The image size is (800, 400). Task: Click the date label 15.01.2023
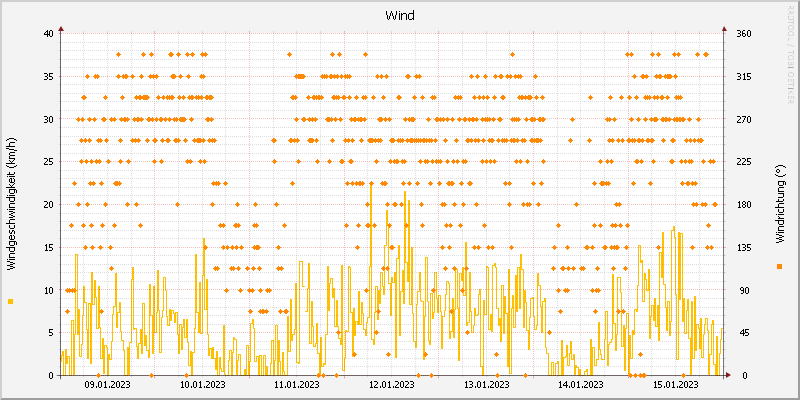(676, 384)
